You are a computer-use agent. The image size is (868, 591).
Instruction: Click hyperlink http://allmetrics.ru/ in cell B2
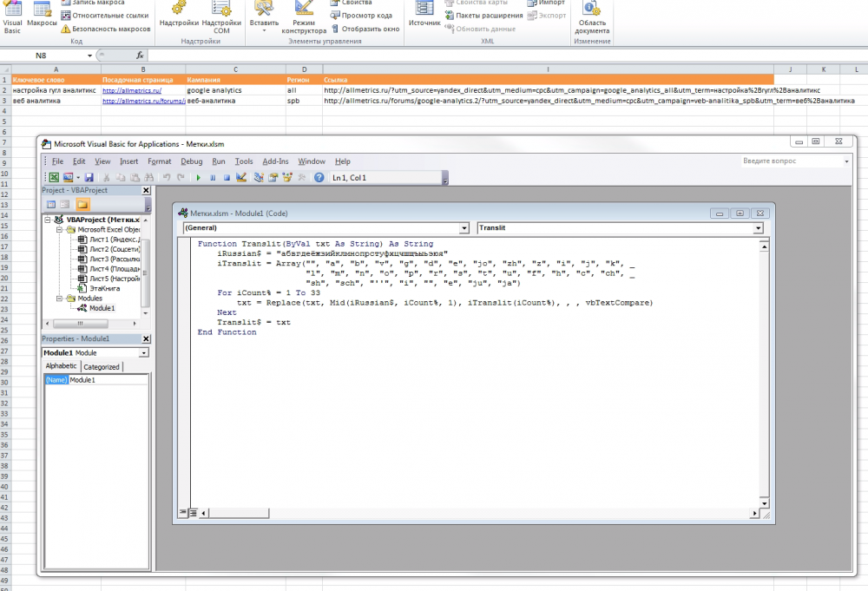coord(132,91)
